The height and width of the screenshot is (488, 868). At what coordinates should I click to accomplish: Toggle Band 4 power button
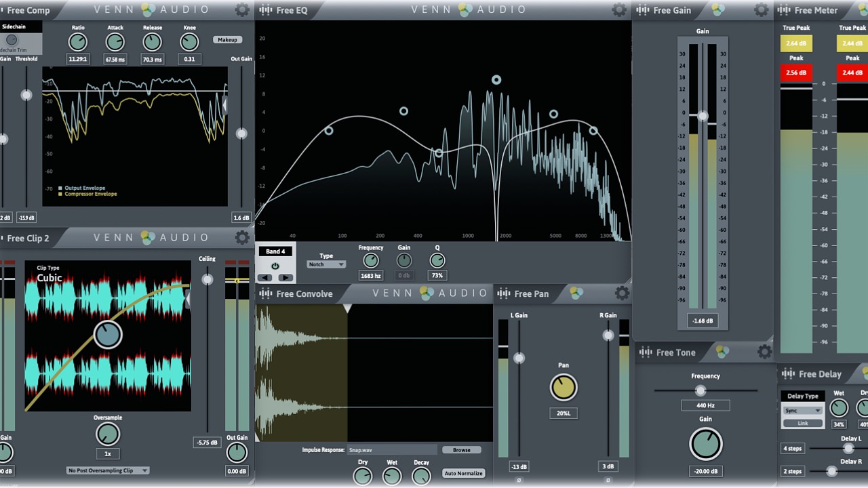tap(275, 266)
